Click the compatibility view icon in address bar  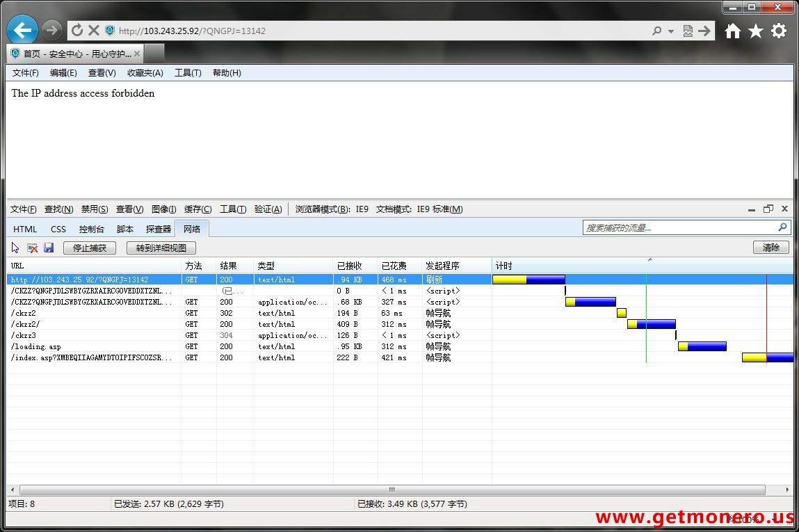(x=688, y=31)
